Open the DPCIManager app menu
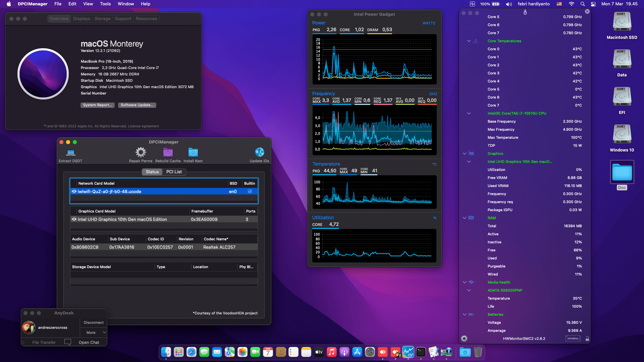Screen dimensions: 644x362 33,4
